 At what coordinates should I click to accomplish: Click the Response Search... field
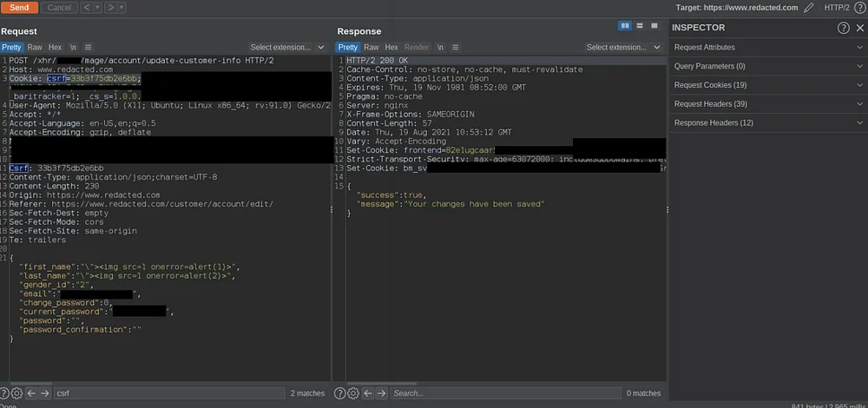pyautogui.click(x=505, y=393)
